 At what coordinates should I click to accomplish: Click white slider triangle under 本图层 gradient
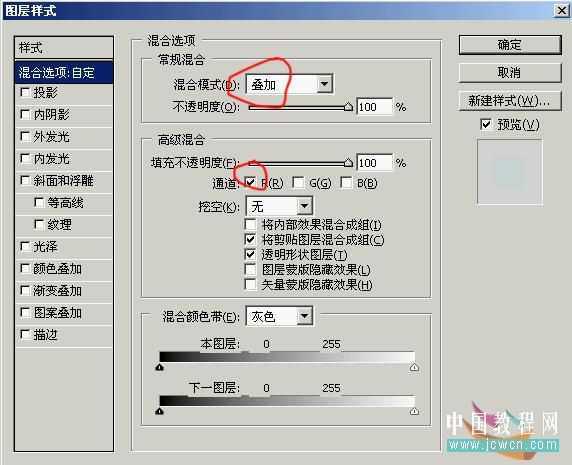point(414,367)
